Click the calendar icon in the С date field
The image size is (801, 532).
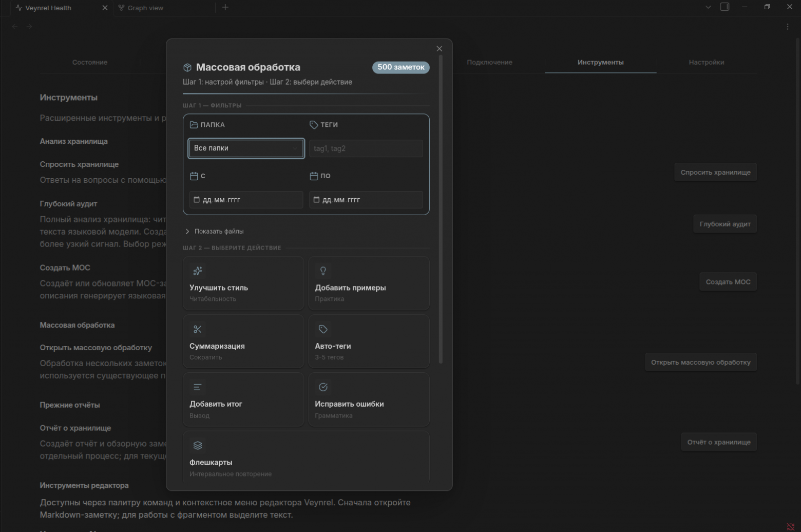click(x=197, y=200)
